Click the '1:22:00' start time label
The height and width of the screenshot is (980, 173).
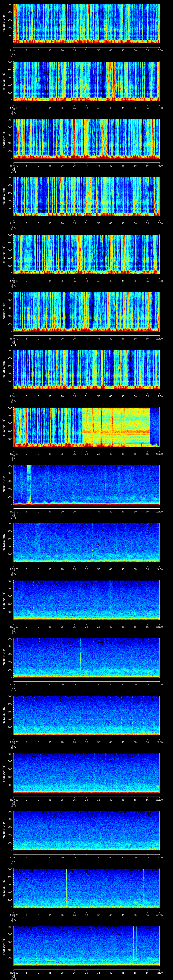point(14,511)
